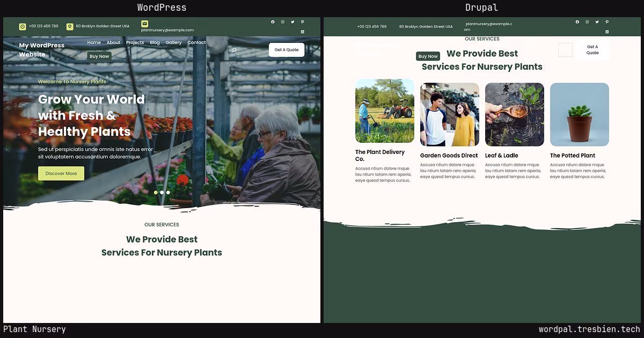Click Grow Your World hero heading
This screenshot has height=338, width=644.
tap(91, 115)
